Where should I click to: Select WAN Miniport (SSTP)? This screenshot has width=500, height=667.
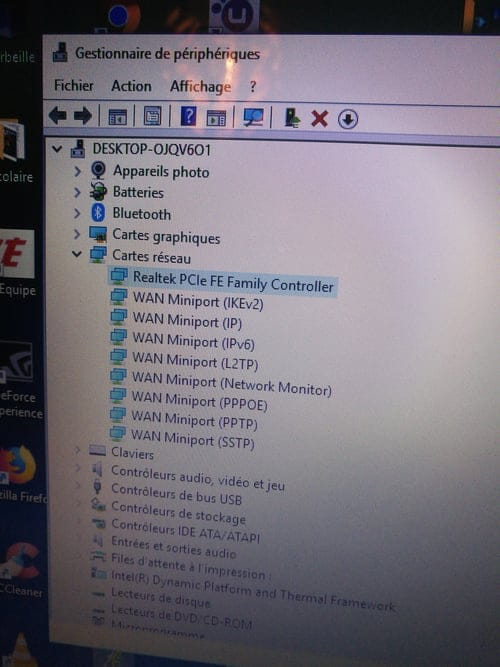pyautogui.click(x=193, y=439)
